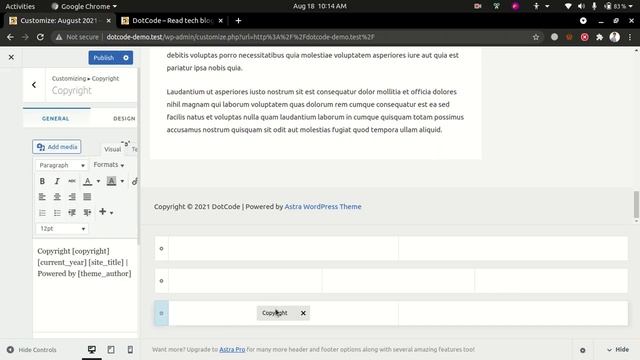Decrease the indent
640x360 pixels.
click(72, 213)
